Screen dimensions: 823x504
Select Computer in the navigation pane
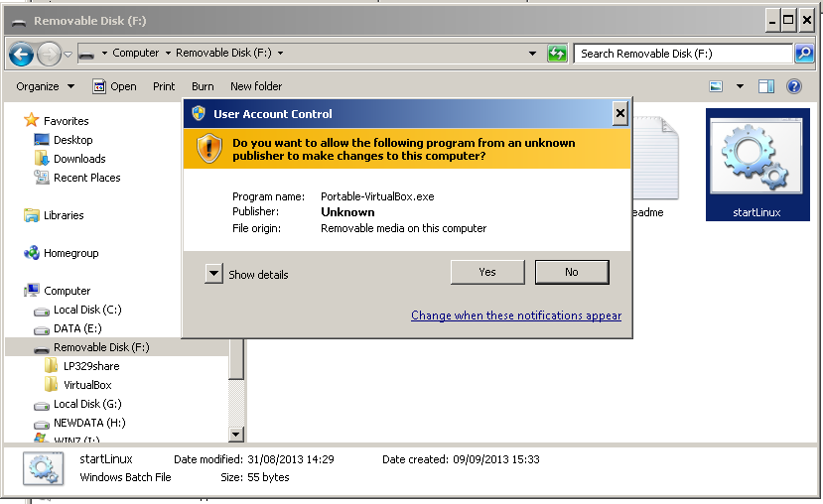[x=58, y=291]
